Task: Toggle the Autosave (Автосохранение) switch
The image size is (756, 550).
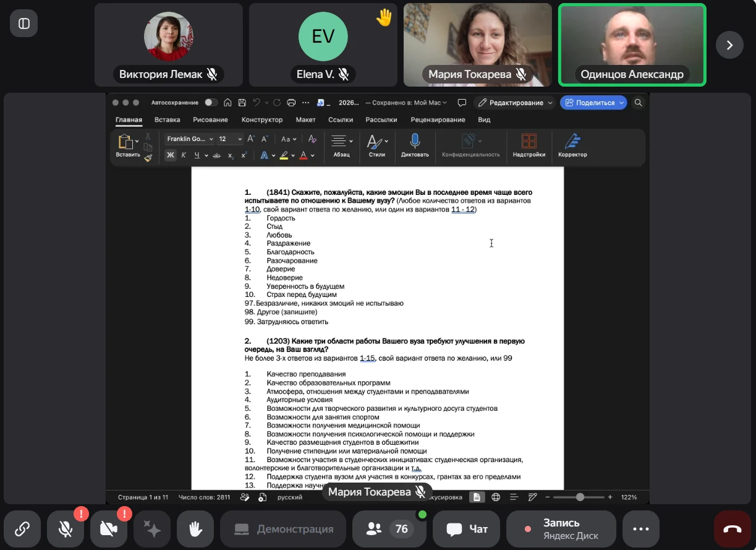Action: [x=211, y=103]
